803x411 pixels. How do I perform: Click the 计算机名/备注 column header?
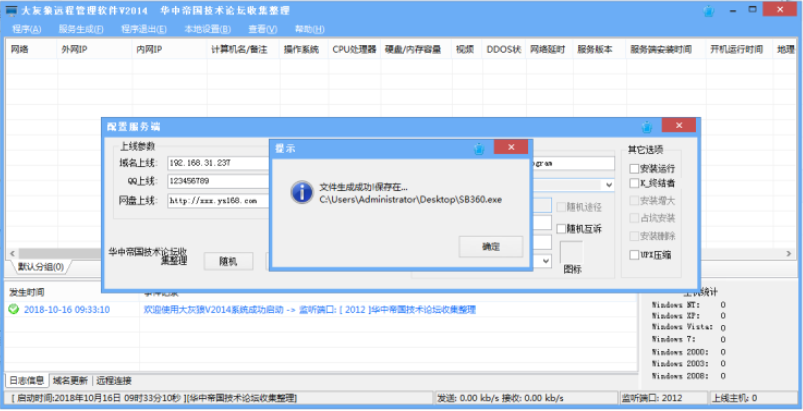tap(243, 49)
